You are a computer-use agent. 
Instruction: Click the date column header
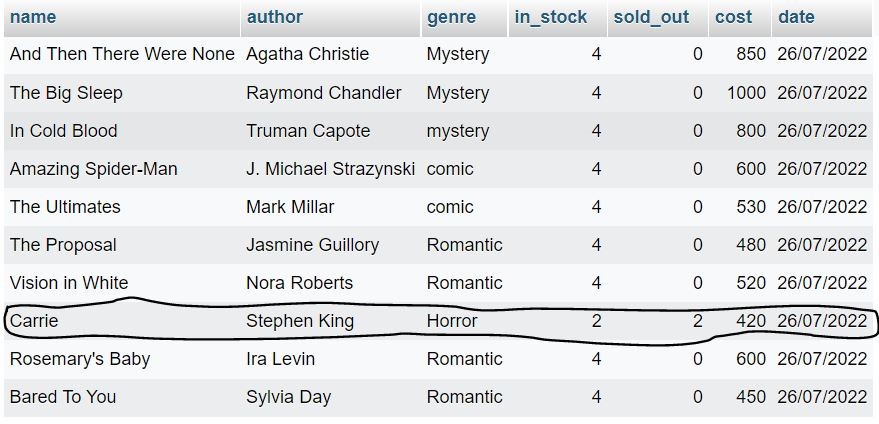coord(796,17)
